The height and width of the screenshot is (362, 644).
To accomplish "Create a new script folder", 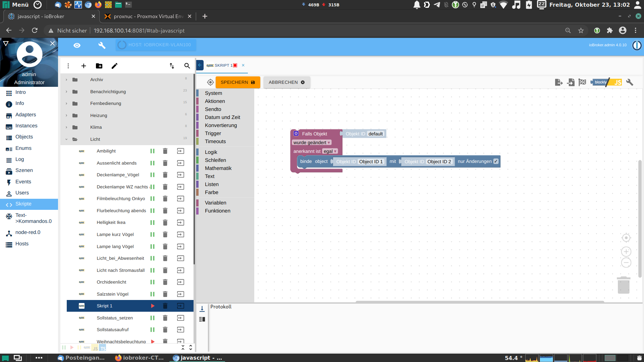I will click(x=99, y=66).
